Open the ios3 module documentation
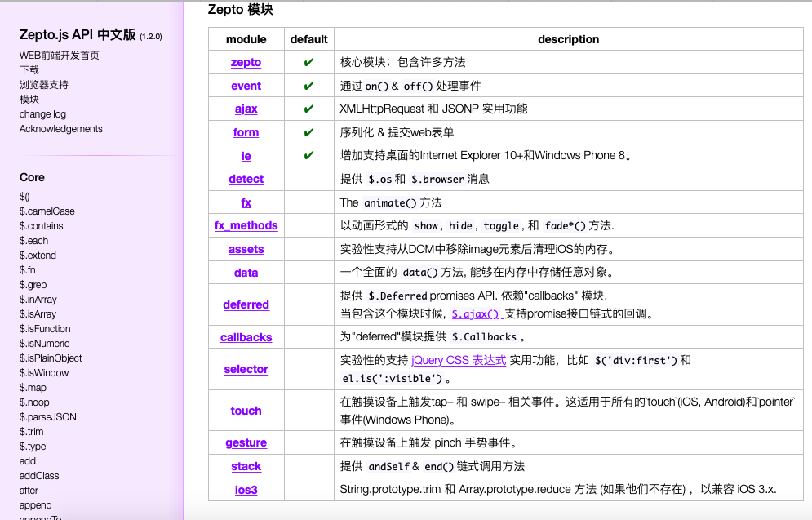 point(246,489)
